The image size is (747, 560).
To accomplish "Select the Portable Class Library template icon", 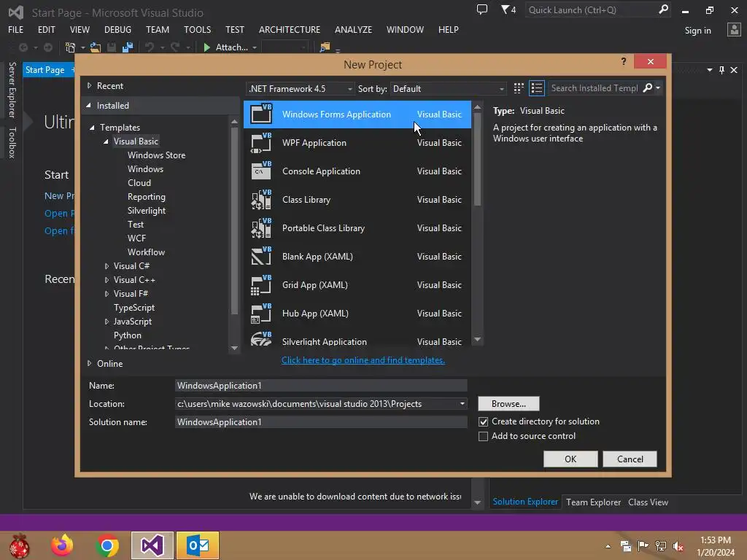I will click(x=261, y=228).
